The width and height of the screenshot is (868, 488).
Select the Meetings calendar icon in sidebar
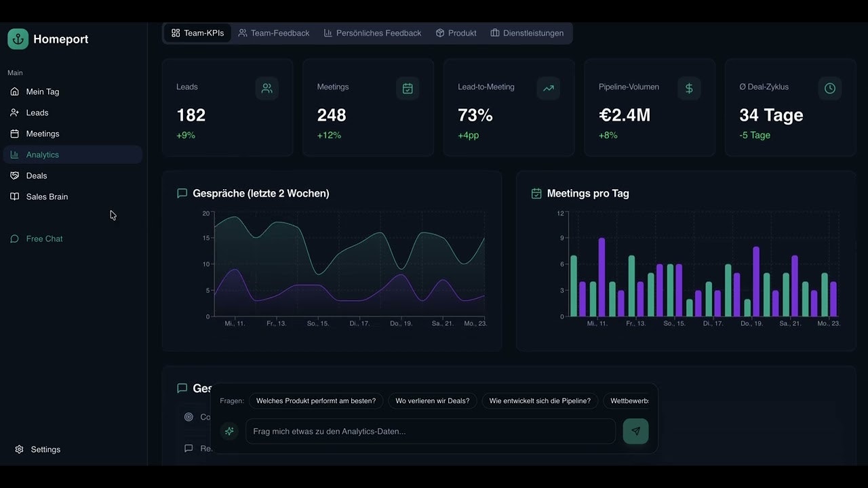[x=15, y=134]
